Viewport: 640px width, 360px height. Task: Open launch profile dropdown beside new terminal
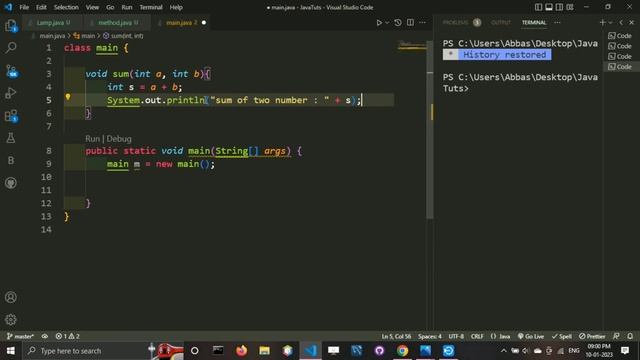click(x=611, y=22)
